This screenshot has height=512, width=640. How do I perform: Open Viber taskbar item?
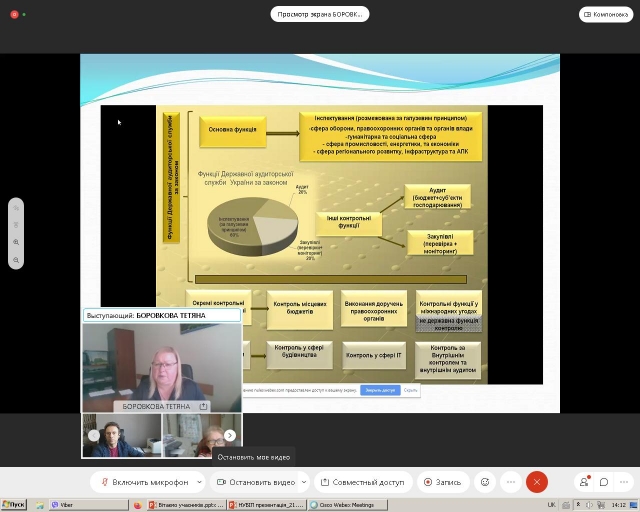point(89,505)
